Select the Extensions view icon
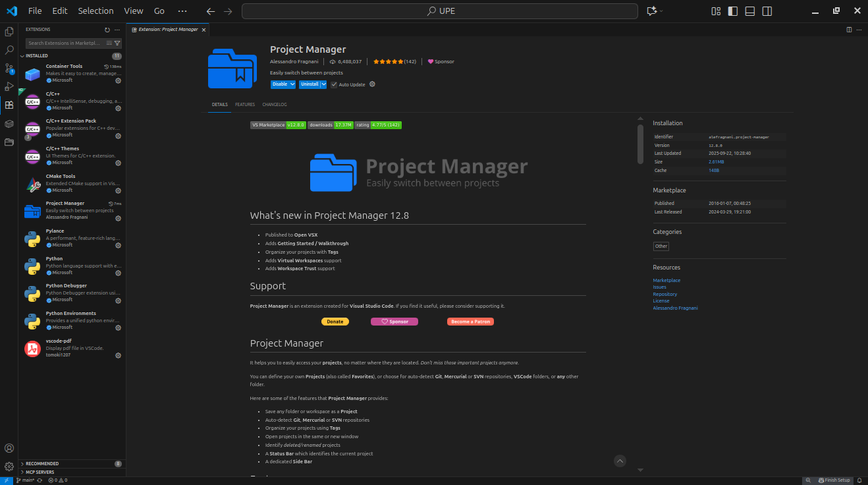The image size is (868, 485). (x=9, y=105)
